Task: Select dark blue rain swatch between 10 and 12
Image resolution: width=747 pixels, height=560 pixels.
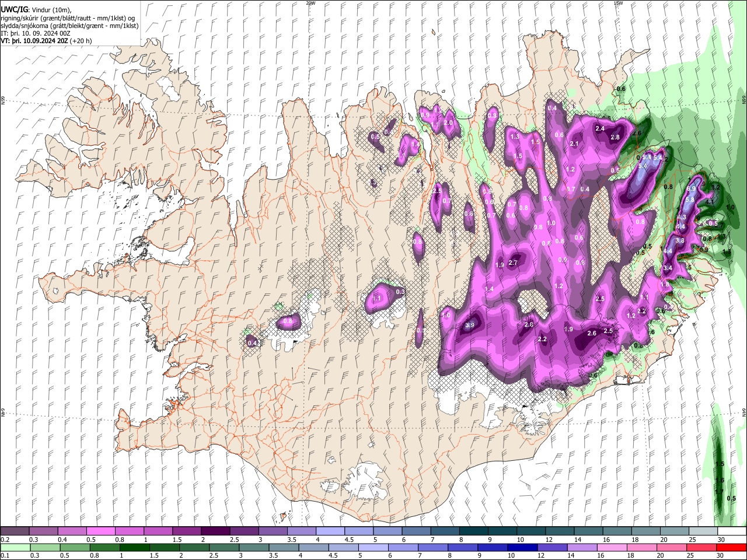Action: [522, 547]
